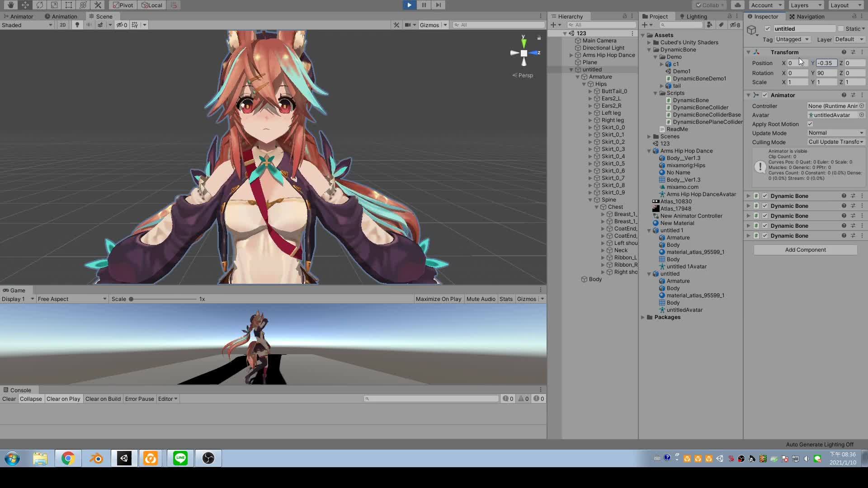Select the combined Transform tool
This screenshot has width=868, height=488.
pyautogui.click(x=83, y=5)
